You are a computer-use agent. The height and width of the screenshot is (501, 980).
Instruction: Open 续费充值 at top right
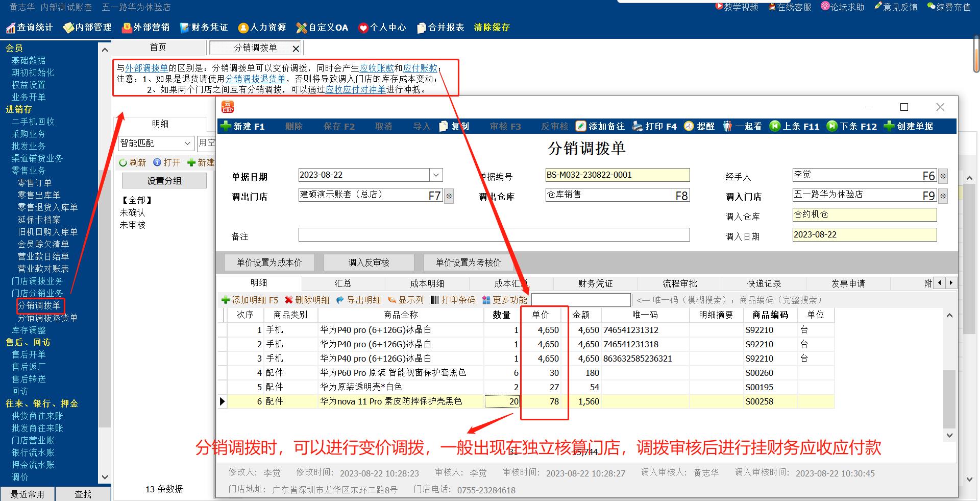pyautogui.click(x=949, y=7)
